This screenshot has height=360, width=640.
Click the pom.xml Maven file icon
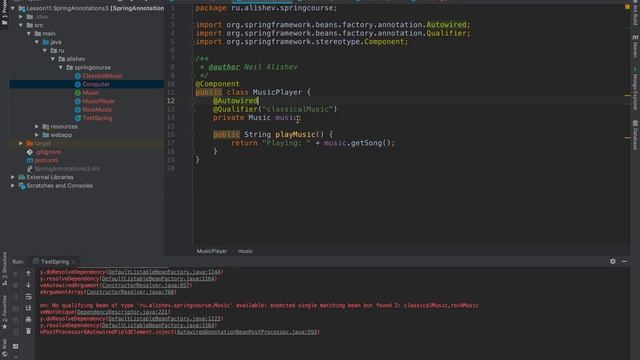(x=30, y=160)
